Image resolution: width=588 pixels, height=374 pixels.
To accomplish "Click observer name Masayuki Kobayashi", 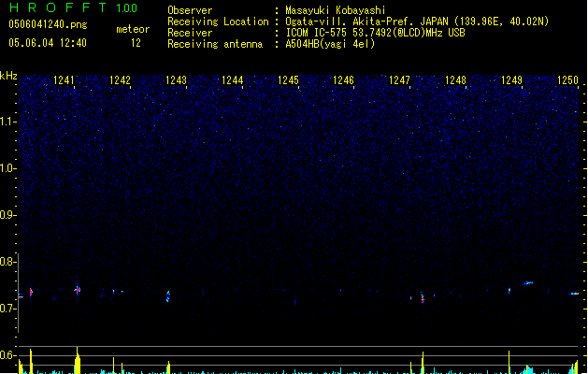I will (x=336, y=10).
